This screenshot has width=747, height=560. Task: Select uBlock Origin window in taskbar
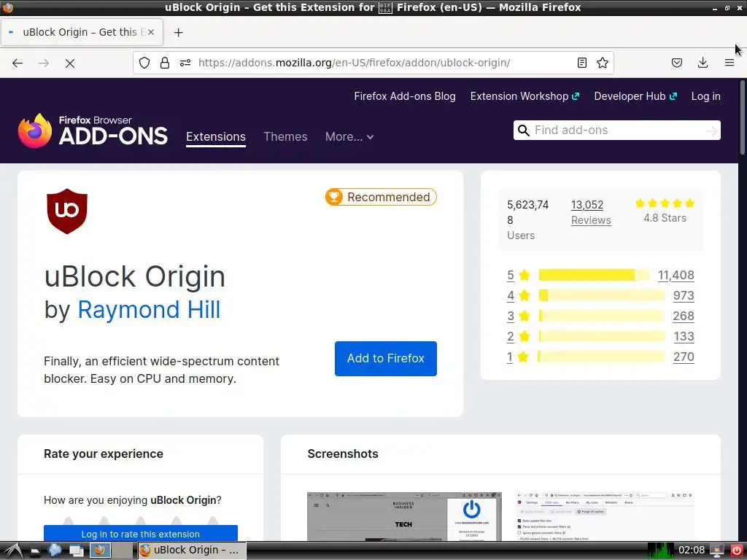click(192, 551)
